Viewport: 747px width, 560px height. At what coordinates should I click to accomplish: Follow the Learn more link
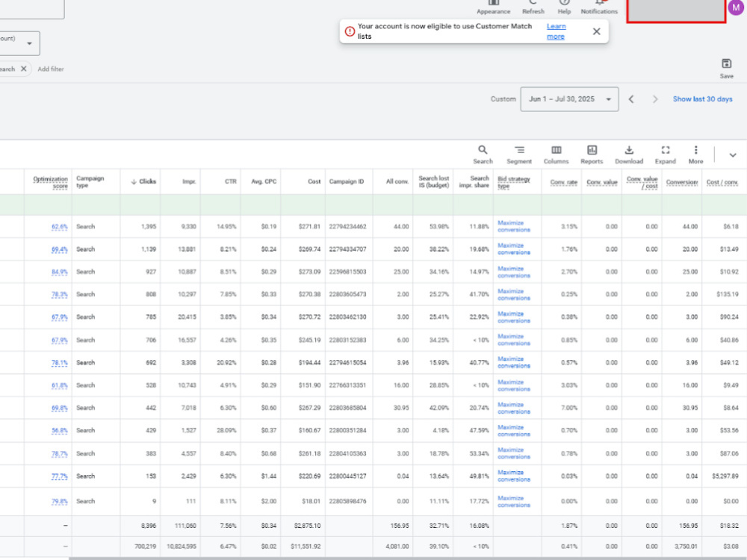tap(556, 31)
